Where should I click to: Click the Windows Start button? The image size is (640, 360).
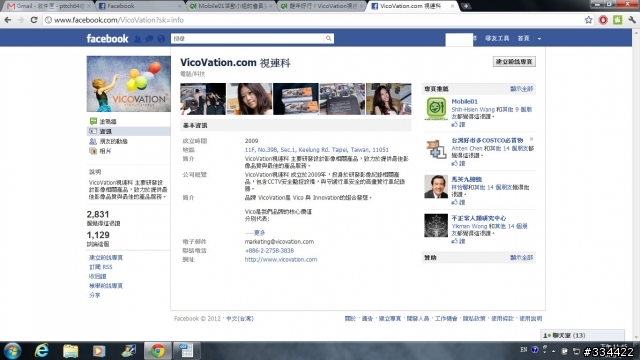click(x=12, y=351)
